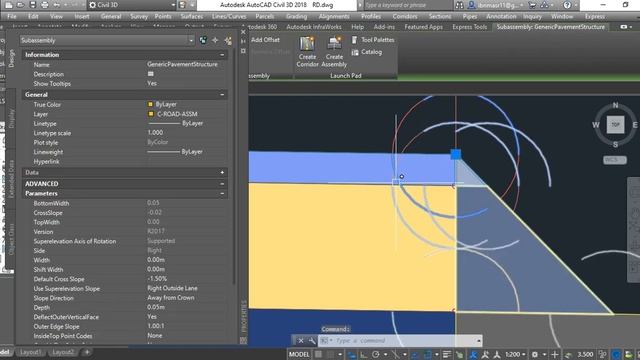Click the name GenericPavementStructure value
The height and width of the screenshot is (360, 640).
coord(182,64)
